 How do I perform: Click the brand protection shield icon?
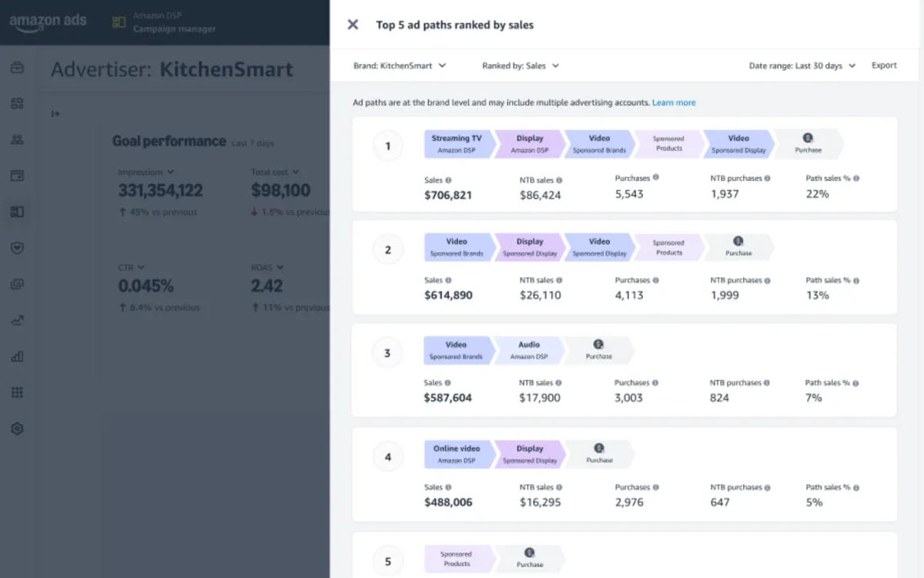pyautogui.click(x=17, y=247)
